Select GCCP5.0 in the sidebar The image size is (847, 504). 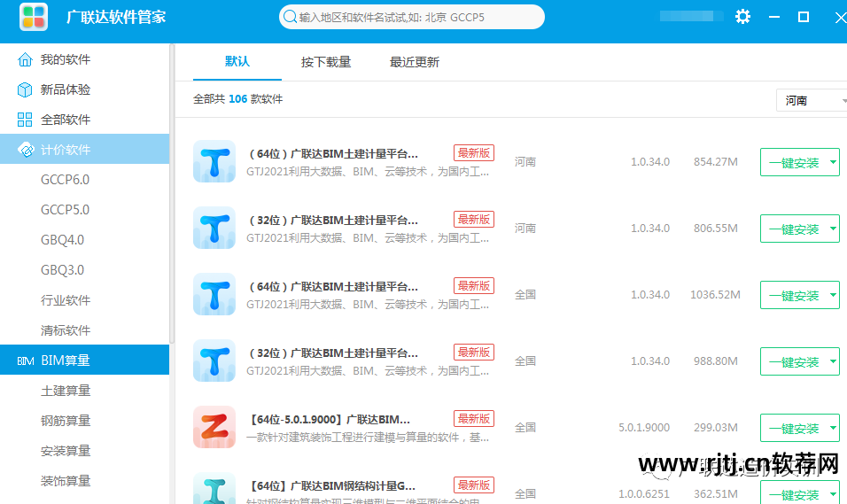point(66,210)
